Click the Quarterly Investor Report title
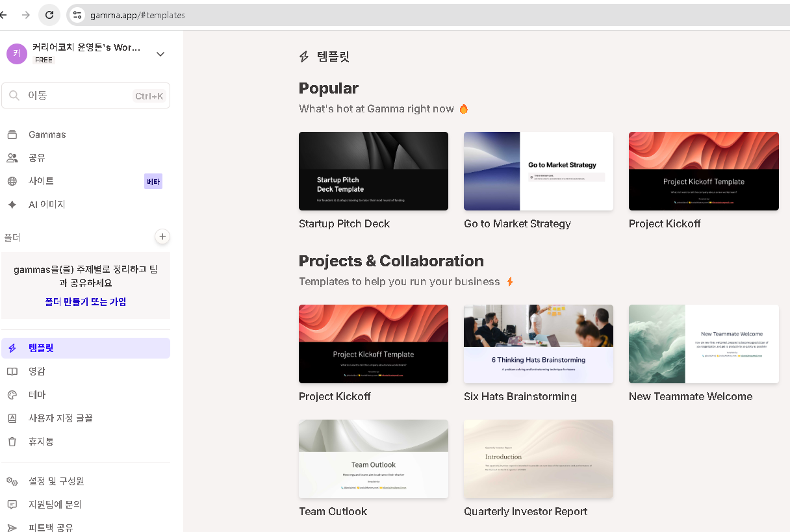The width and height of the screenshot is (790, 532). click(526, 511)
